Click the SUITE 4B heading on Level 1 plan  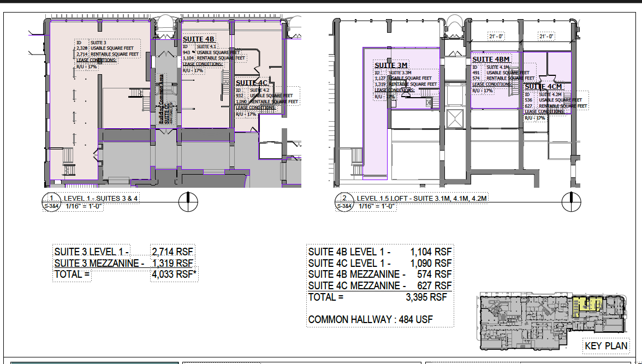199,39
